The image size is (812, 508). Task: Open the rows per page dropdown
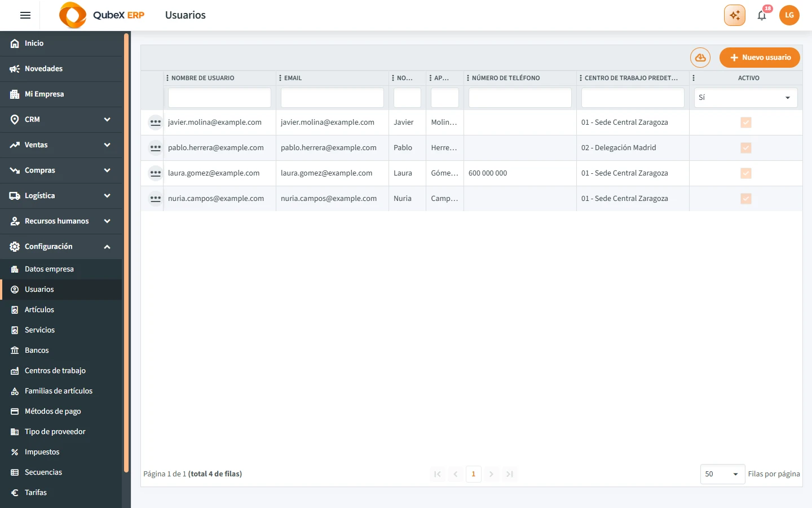(722, 474)
